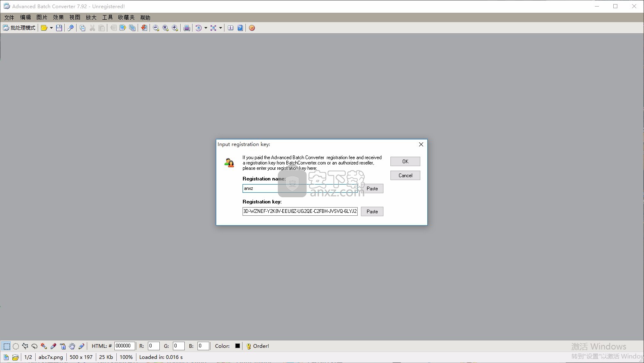
Task: Click the black Color swatch
Action: [238, 346]
